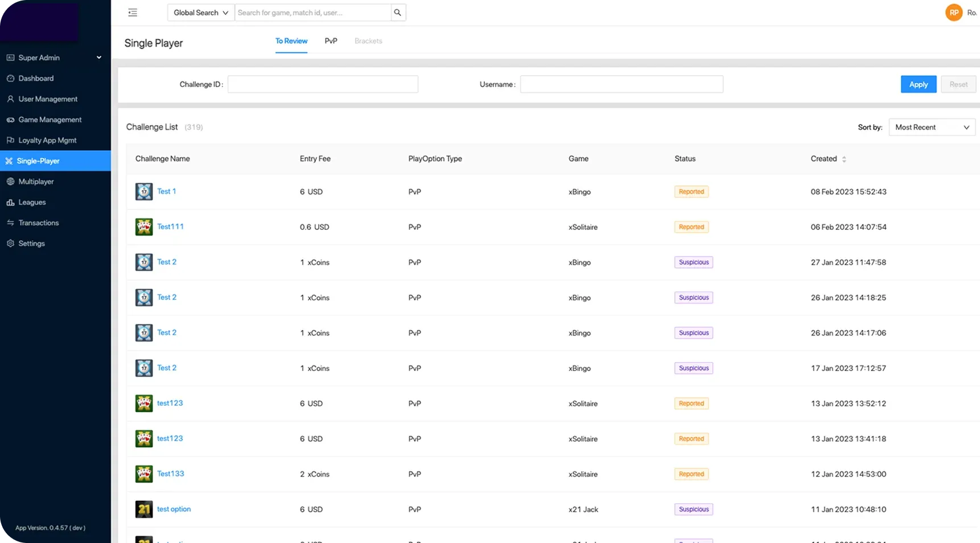Image resolution: width=980 pixels, height=543 pixels.
Task: Toggle sort order on Created column
Action: [x=844, y=159]
